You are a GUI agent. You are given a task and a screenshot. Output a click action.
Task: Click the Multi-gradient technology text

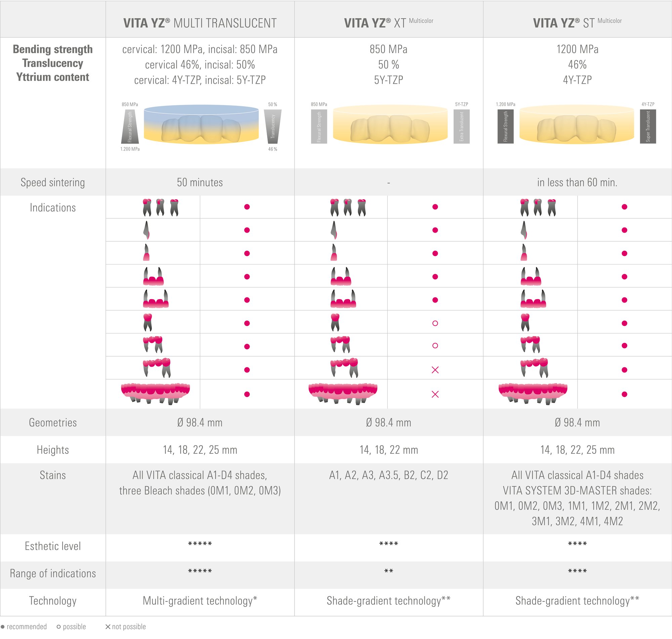(x=200, y=600)
